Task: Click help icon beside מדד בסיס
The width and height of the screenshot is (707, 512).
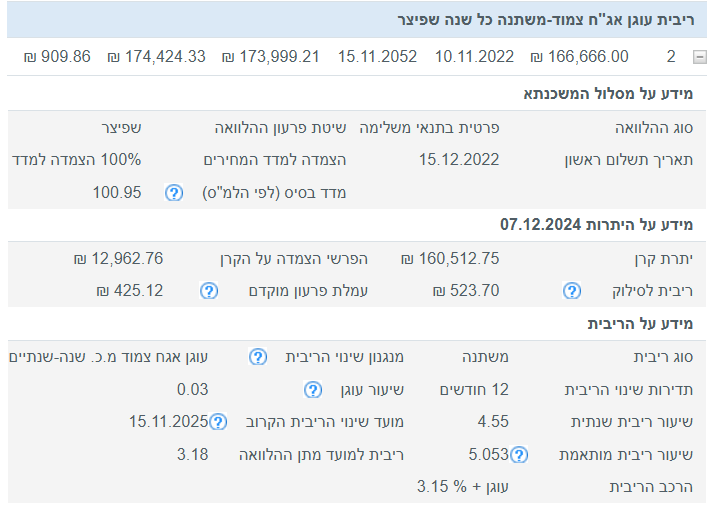Action: point(173,193)
